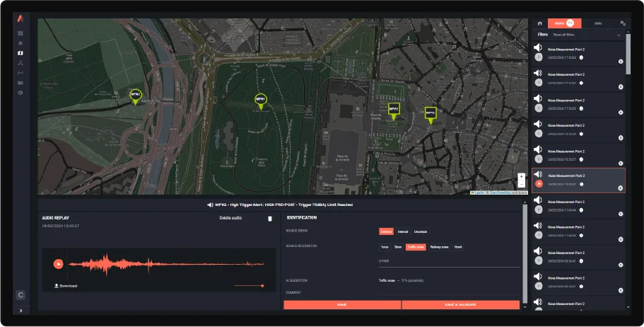This screenshot has height=327, width=644.
Task: Open the folder icon in left sidebar
Action: pos(21,83)
